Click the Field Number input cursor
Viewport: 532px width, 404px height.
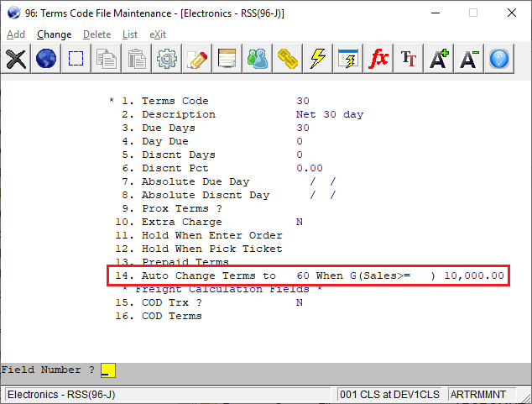click(107, 370)
